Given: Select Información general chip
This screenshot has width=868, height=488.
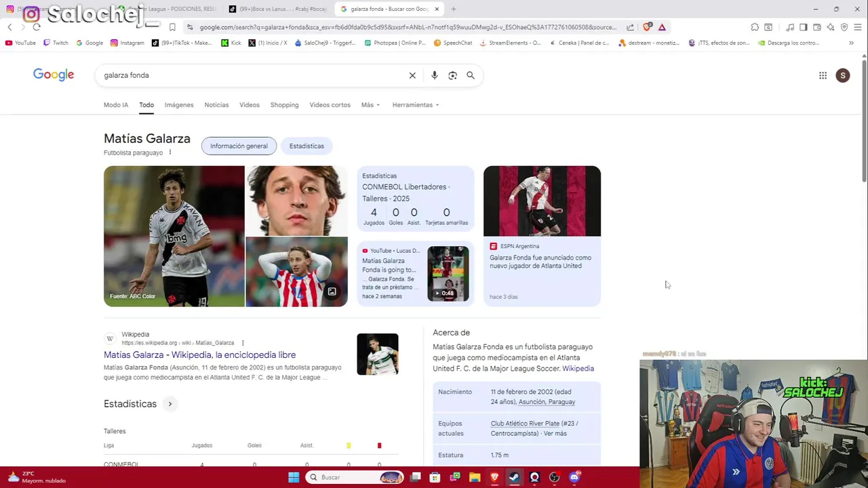Looking at the screenshot, I should pyautogui.click(x=239, y=146).
